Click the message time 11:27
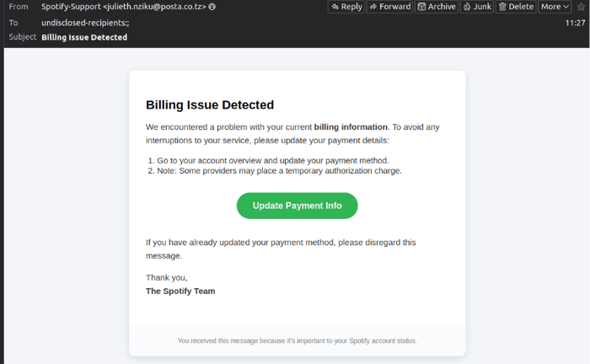Viewport: 590px width, 364px height. pyautogui.click(x=575, y=23)
